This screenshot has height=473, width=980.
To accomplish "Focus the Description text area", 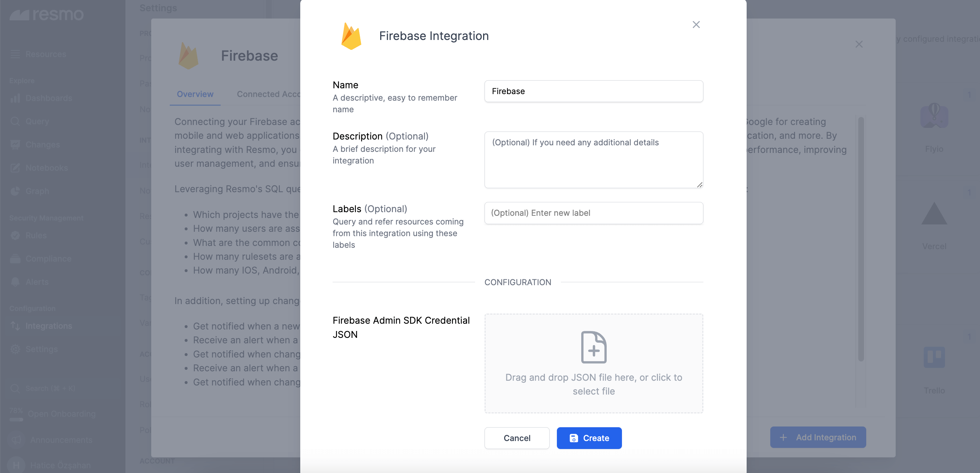I will tap(594, 160).
